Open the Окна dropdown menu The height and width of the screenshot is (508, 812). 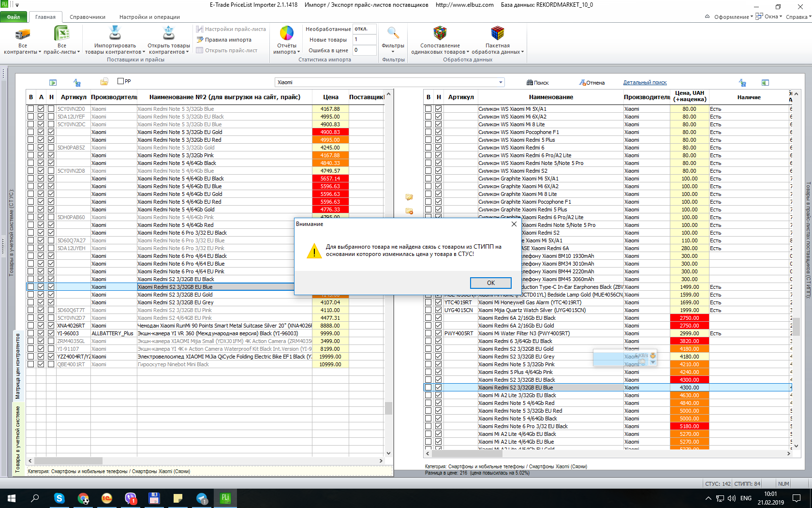[769, 16]
